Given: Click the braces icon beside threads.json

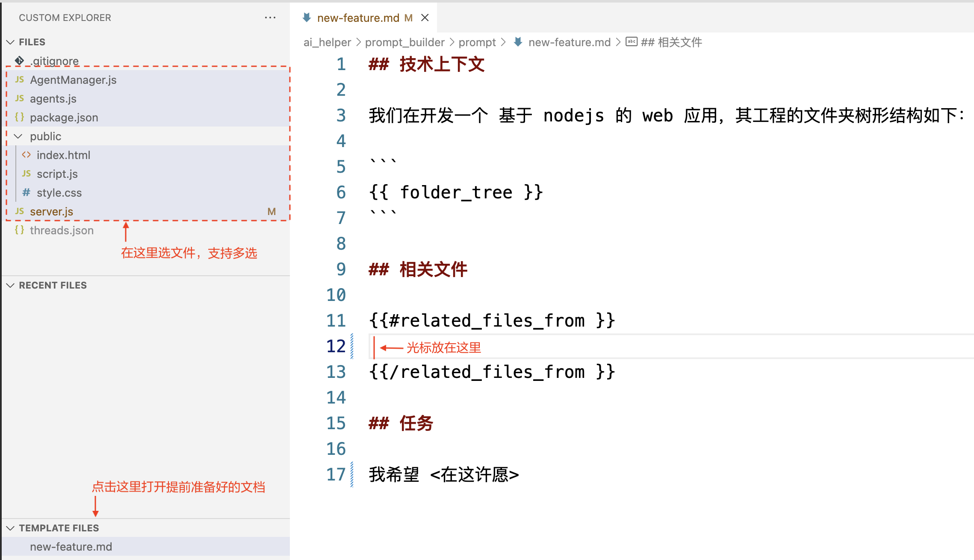Looking at the screenshot, I should click(19, 230).
